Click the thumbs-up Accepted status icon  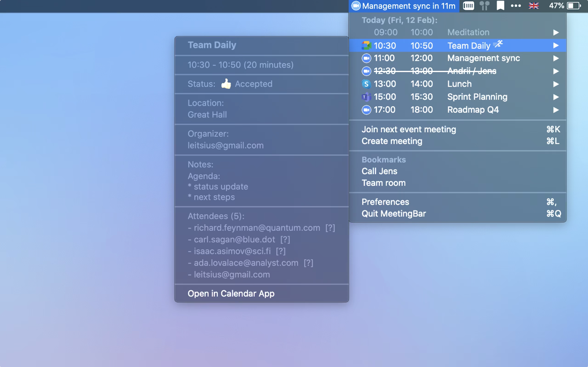pyautogui.click(x=226, y=84)
